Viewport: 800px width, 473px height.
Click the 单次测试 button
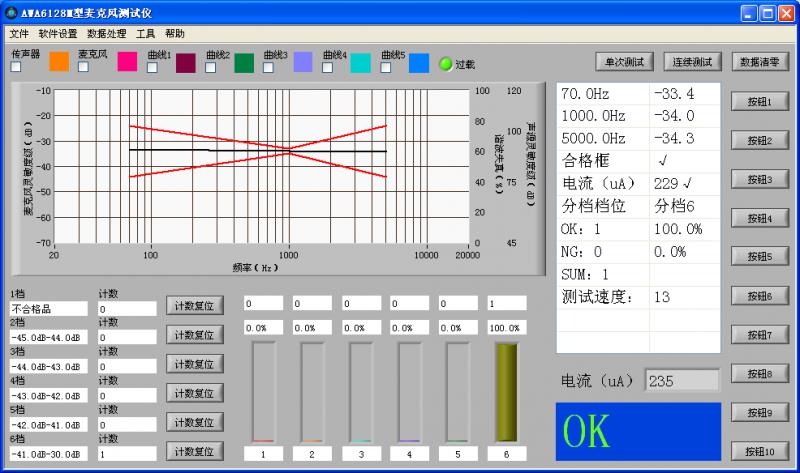[x=623, y=61]
